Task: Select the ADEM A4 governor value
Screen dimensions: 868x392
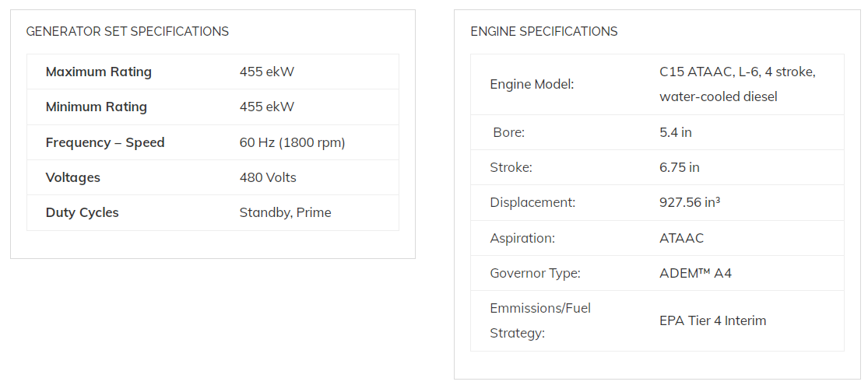Action: pyautogui.click(x=695, y=273)
